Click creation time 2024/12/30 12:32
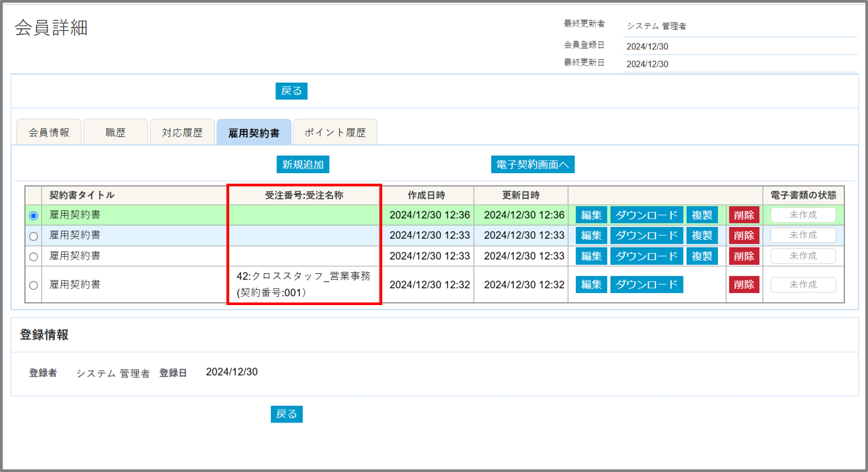 (430, 285)
